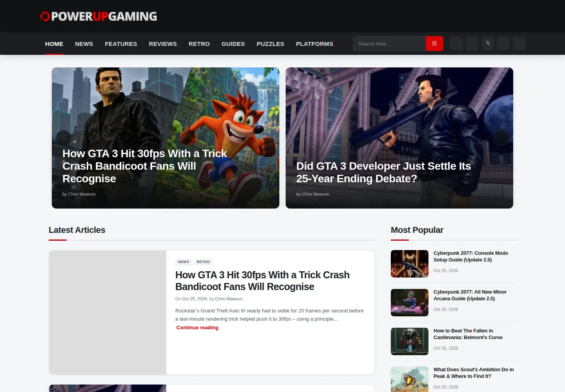Viewport: 565px width, 392px height.
Task: Click the excerpt text starting "Rockstar's Grand Theft Auto III"
Action: tap(270, 315)
